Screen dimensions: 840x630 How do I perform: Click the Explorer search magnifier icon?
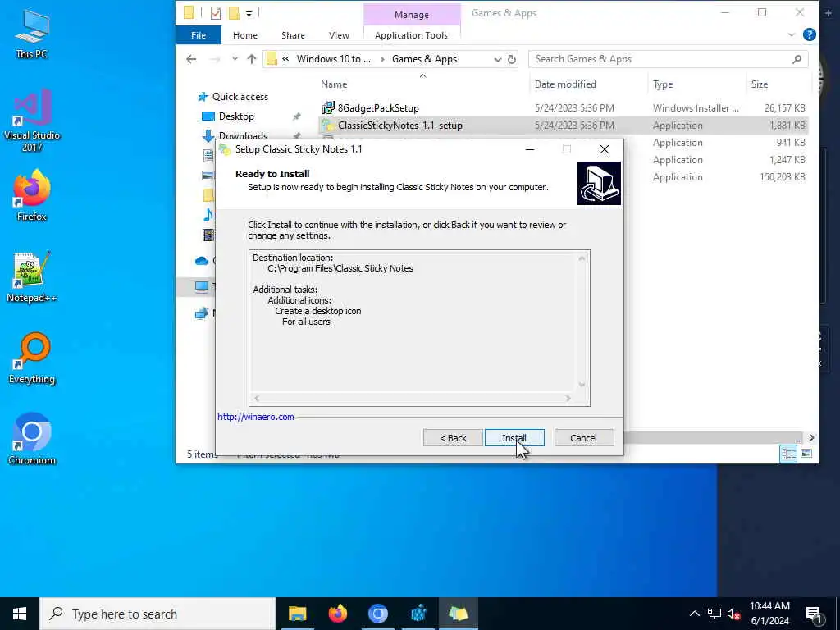(x=797, y=59)
